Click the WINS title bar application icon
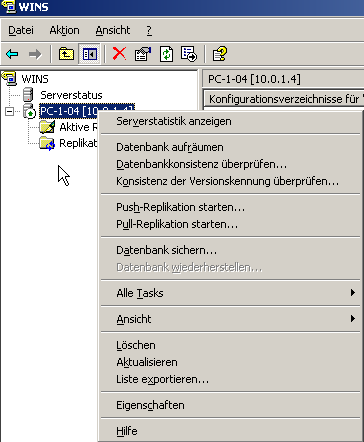364x442 pixels. 9,7
